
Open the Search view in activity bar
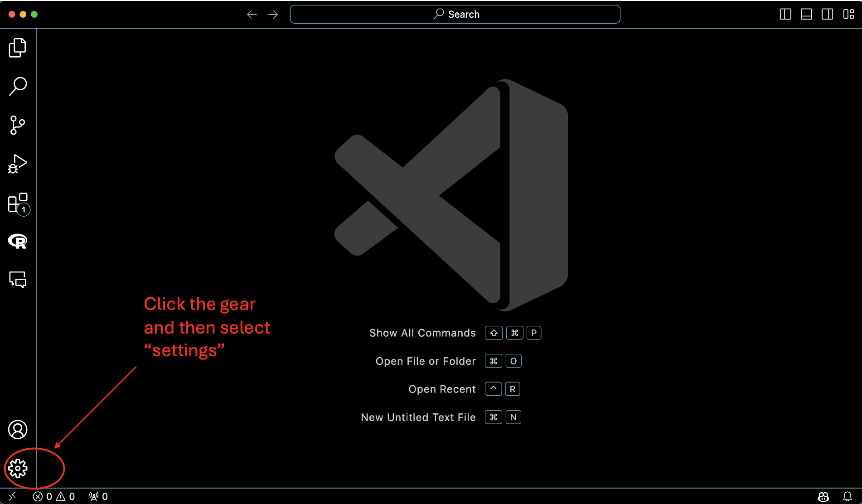pyautogui.click(x=18, y=86)
